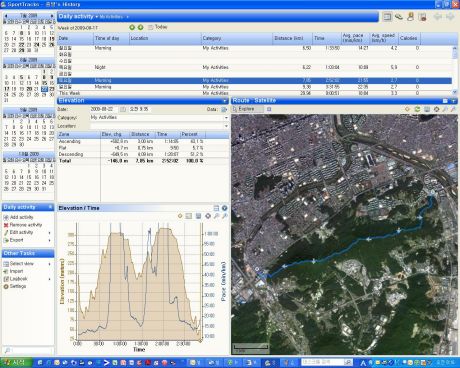Sort by Calories column header
This screenshot has height=368, width=460.
[x=409, y=38]
